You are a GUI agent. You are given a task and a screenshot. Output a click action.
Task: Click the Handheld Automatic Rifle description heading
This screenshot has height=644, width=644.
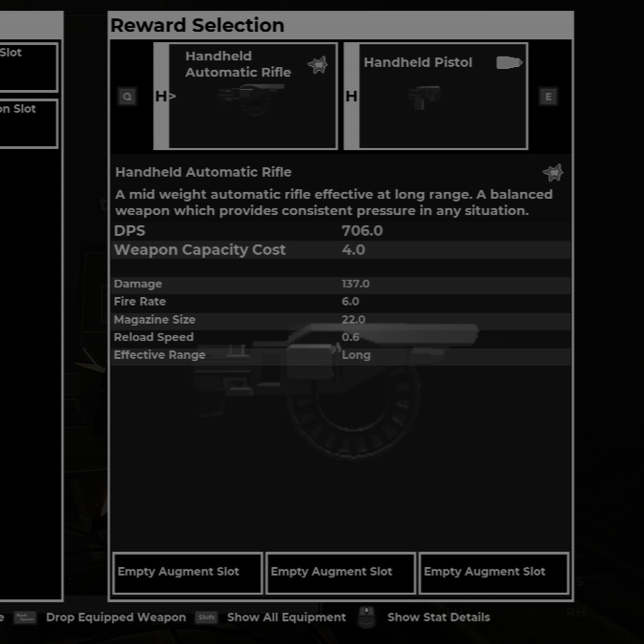(203, 172)
